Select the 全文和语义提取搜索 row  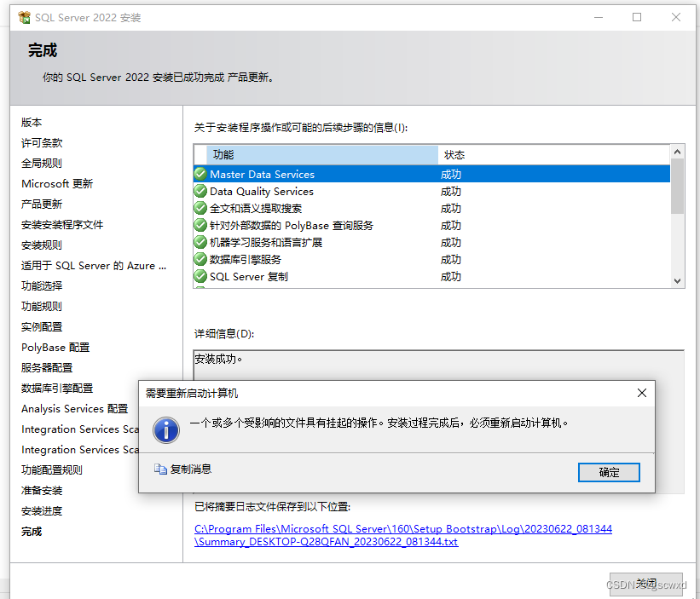click(x=431, y=208)
